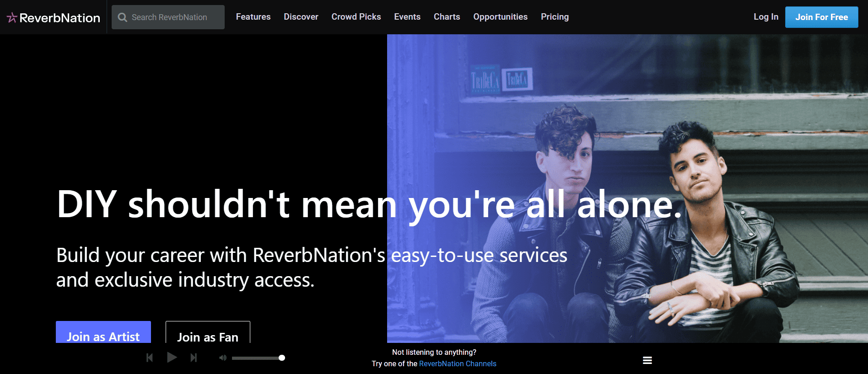Click the "Not listening to anything?" text
The image size is (868, 374).
(x=434, y=353)
